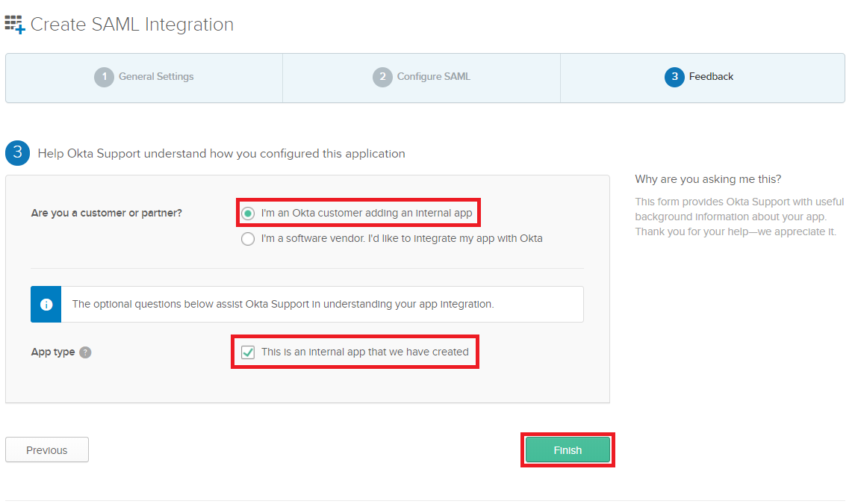Image resolution: width=858 pixels, height=504 pixels.
Task: Click the step 3 circle in tab bar
Action: click(674, 77)
